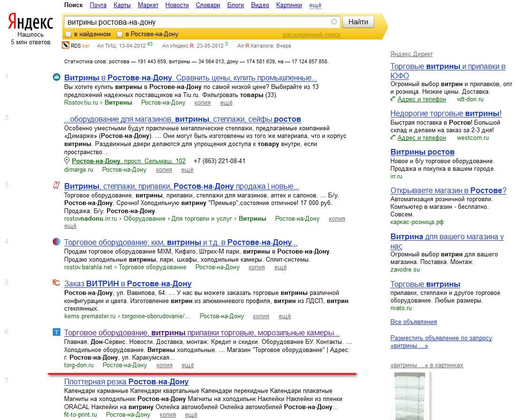Click the irr.ru favicon beside third result
516x420 pixels.
click(x=57, y=186)
